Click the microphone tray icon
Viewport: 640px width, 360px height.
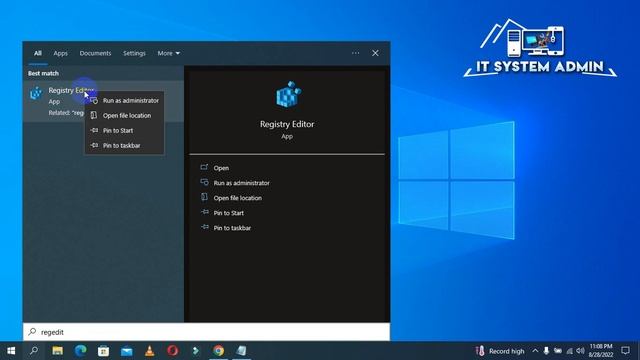point(546,351)
